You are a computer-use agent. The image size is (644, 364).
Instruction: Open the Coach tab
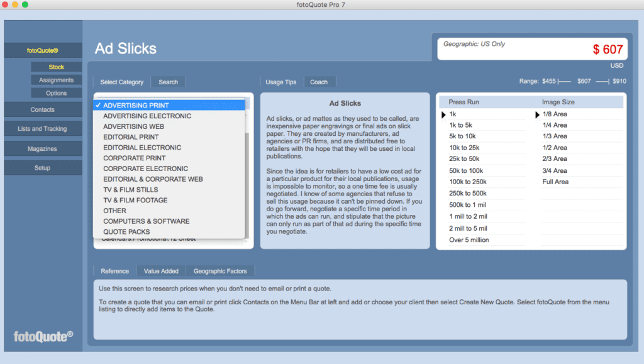tap(319, 82)
